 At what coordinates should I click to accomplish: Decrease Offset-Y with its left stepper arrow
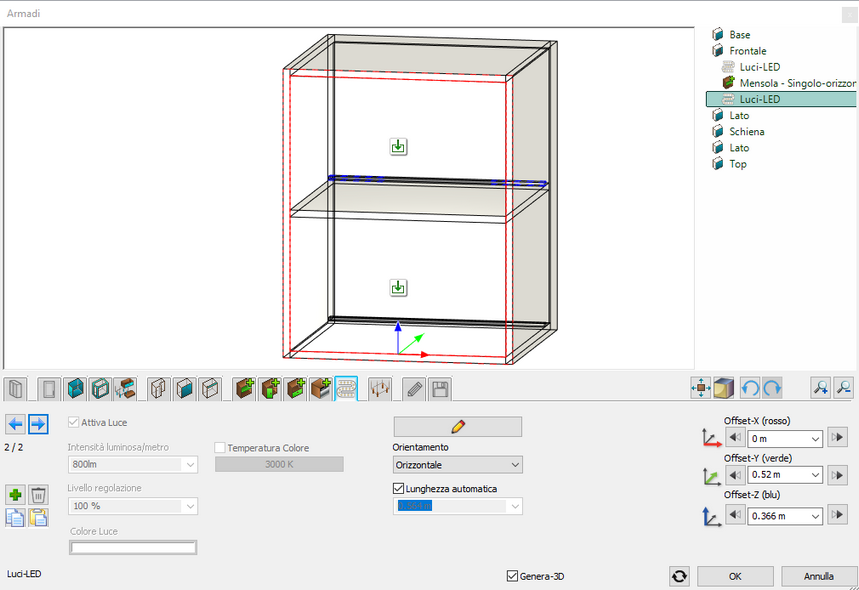coord(735,474)
